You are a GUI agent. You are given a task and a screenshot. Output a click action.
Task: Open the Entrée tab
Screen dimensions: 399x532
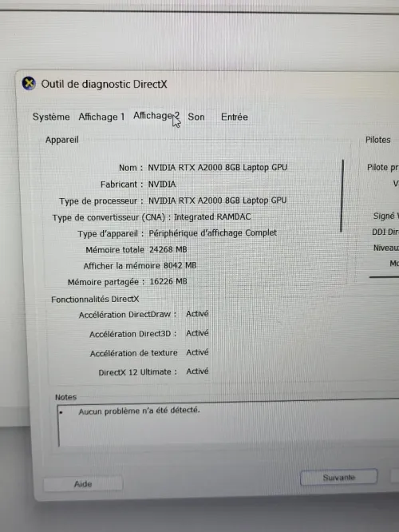(235, 117)
